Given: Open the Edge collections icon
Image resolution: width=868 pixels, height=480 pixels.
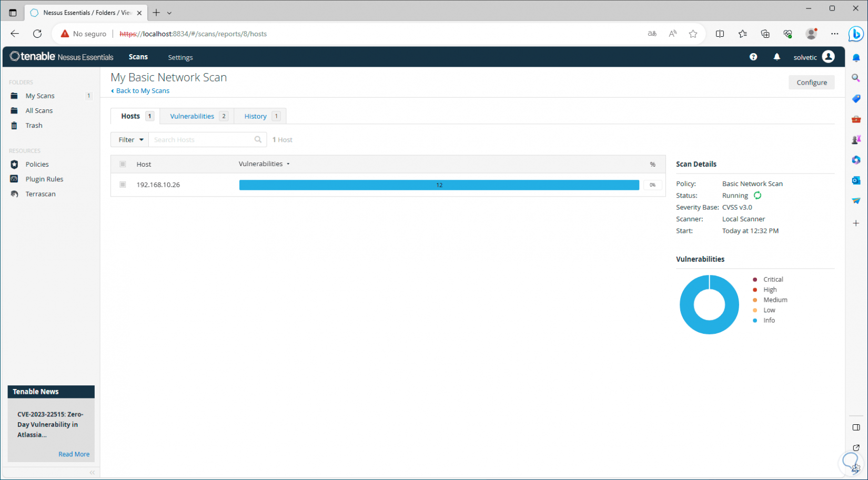Looking at the screenshot, I should (765, 34).
